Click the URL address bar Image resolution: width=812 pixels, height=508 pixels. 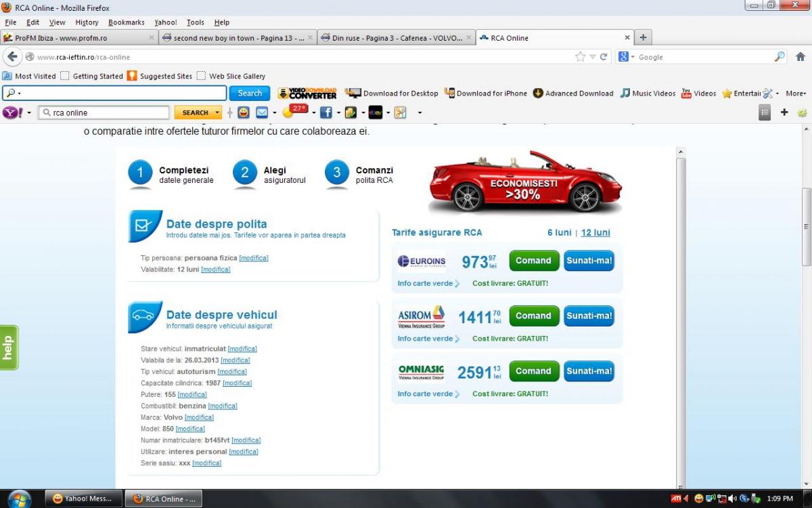[298, 57]
